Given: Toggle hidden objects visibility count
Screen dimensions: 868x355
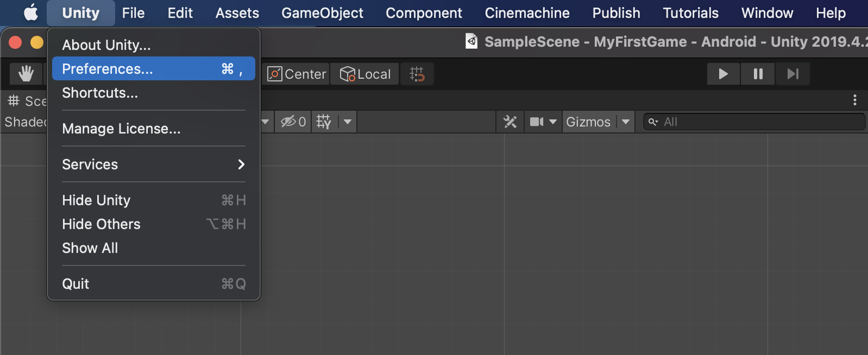Looking at the screenshot, I should (x=293, y=122).
